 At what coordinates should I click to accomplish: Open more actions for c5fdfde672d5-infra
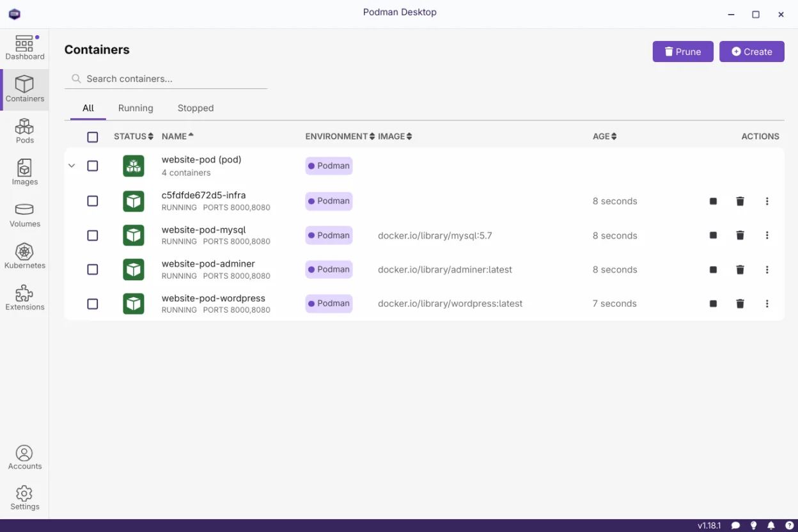767,201
